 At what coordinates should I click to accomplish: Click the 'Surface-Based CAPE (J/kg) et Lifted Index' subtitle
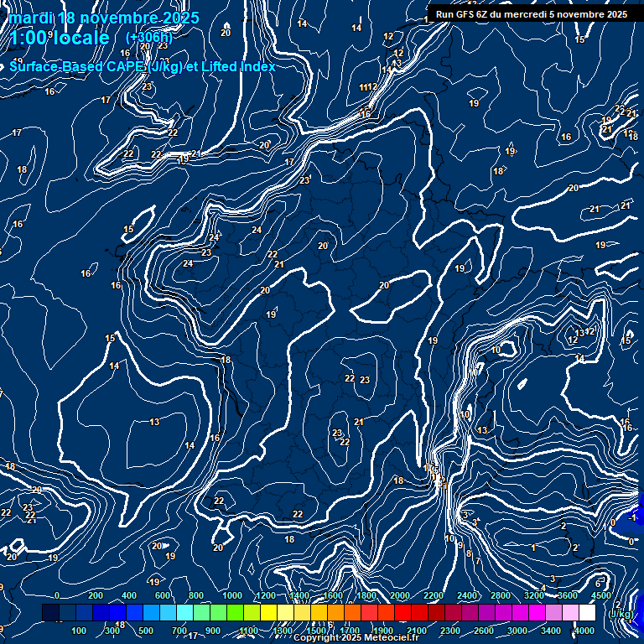pos(142,66)
